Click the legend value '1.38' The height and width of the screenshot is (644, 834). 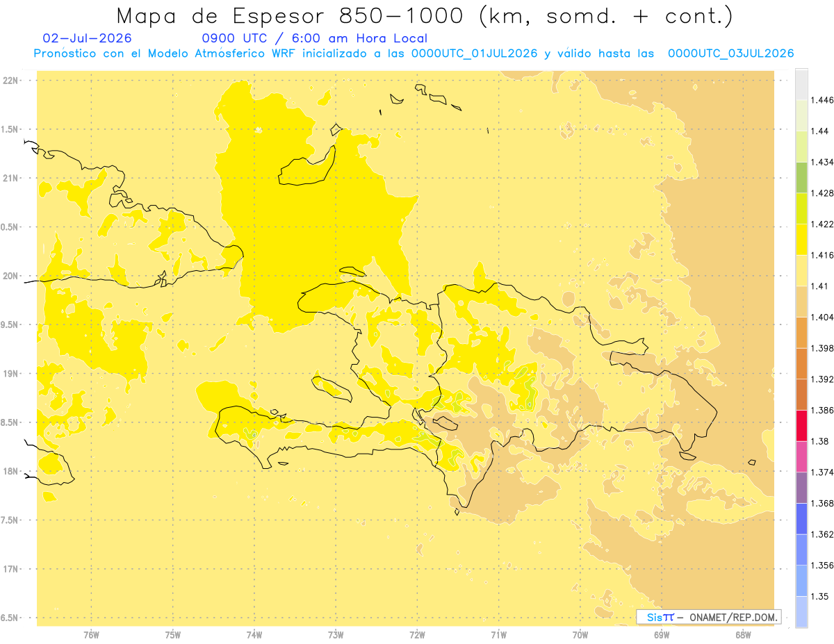820,441
